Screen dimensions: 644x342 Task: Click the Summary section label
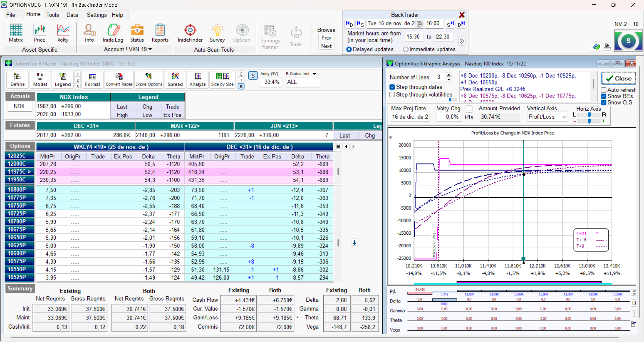tap(20, 288)
